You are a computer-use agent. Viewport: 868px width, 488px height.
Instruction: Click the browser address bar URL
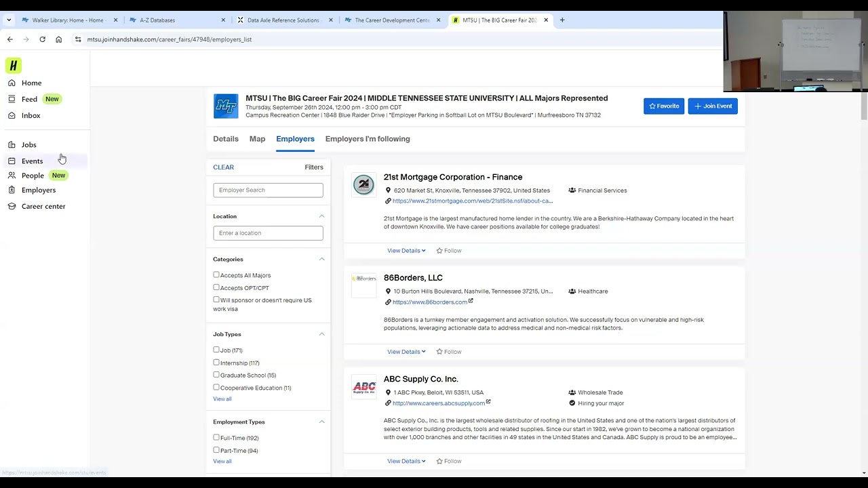170,39
